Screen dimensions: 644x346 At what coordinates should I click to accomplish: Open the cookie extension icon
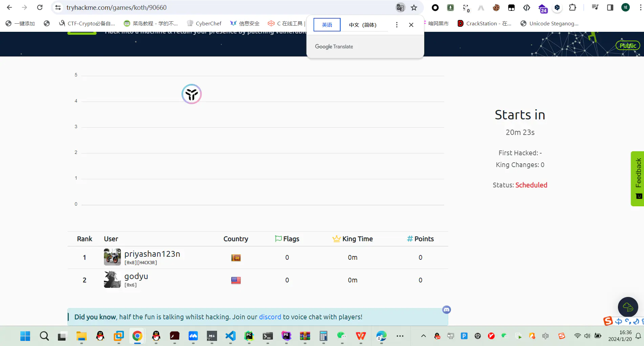tap(496, 7)
